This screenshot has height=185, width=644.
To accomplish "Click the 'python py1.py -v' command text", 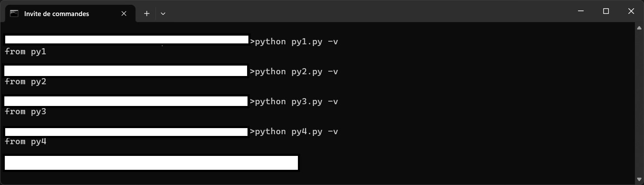I will (296, 42).
